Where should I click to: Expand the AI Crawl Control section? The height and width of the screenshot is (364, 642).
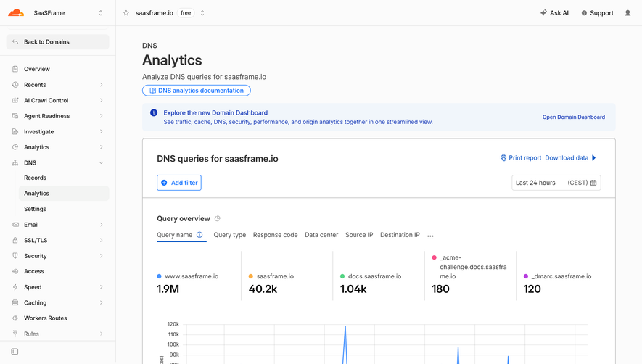pyautogui.click(x=101, y=100)
